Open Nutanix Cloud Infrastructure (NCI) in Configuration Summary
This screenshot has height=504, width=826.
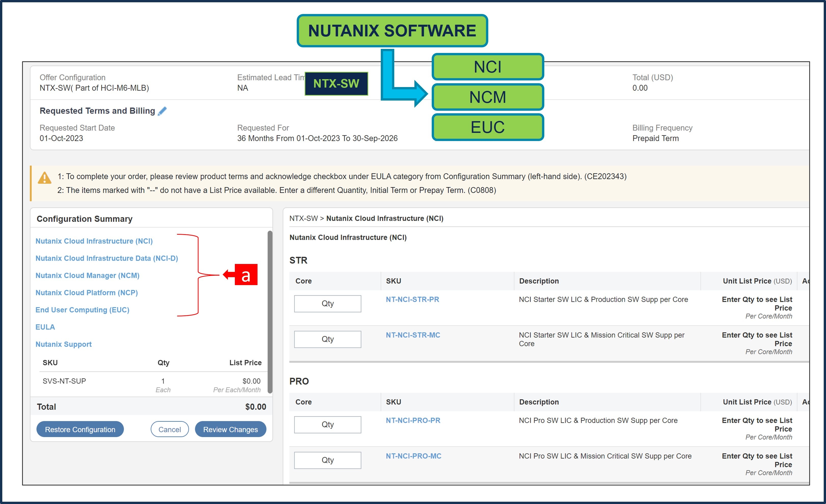point(94,241)
